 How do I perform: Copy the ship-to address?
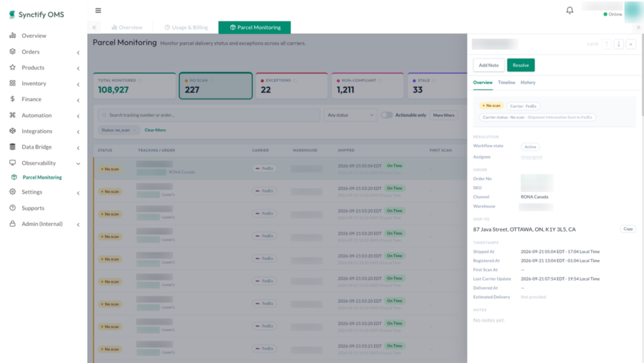point(628,229)
